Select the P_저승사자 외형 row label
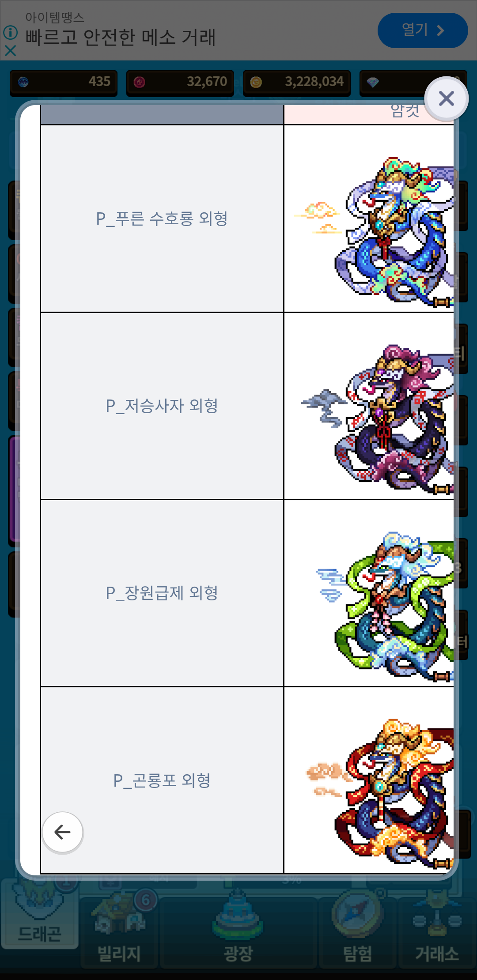This screenshot has height=980, width=477. (162, 406)
